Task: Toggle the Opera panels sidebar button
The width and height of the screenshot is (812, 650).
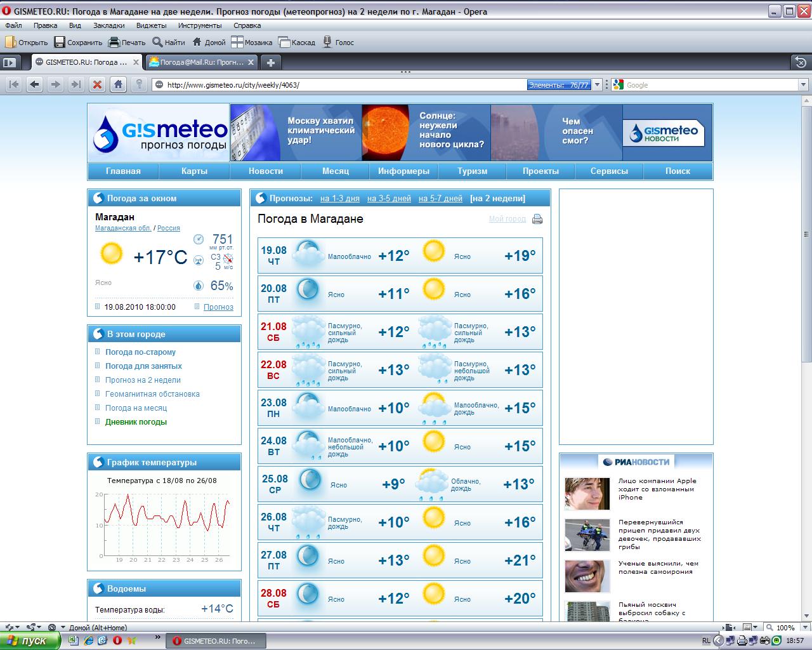Action: click(x=9, y=62)
